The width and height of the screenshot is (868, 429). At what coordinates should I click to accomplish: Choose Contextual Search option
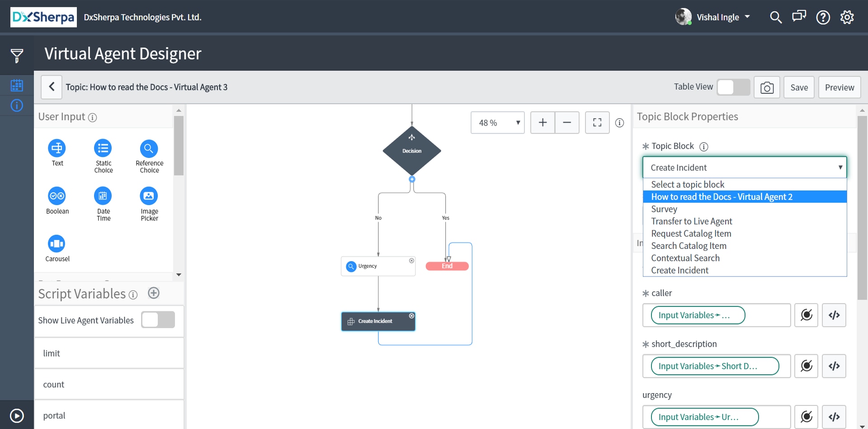coord(745,257)
